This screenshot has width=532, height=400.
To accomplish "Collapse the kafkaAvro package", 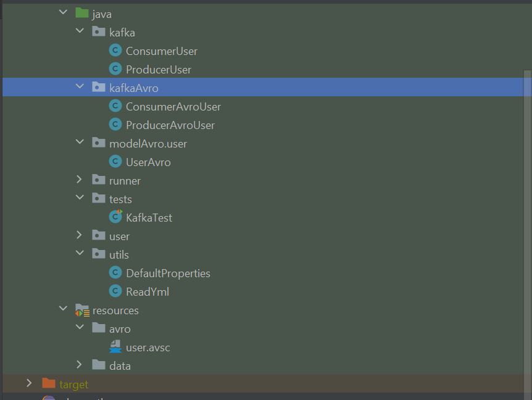I will coord(80,86).
